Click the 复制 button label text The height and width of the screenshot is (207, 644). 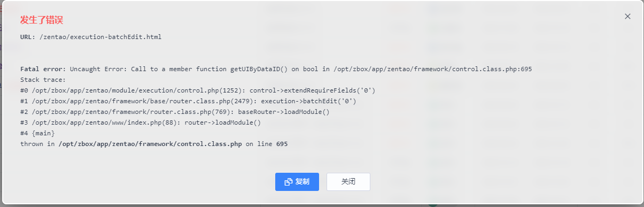(x=302, y=182)
